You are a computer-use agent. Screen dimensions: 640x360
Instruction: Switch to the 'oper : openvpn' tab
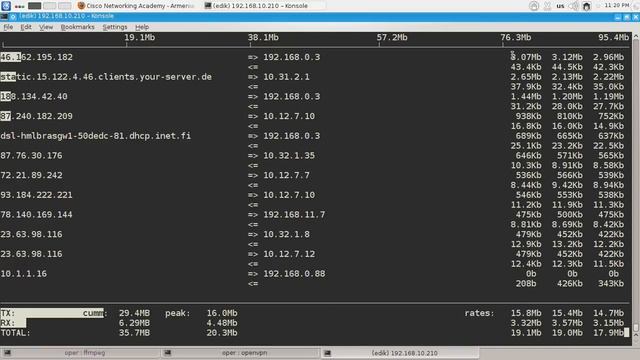click(240, 353)
